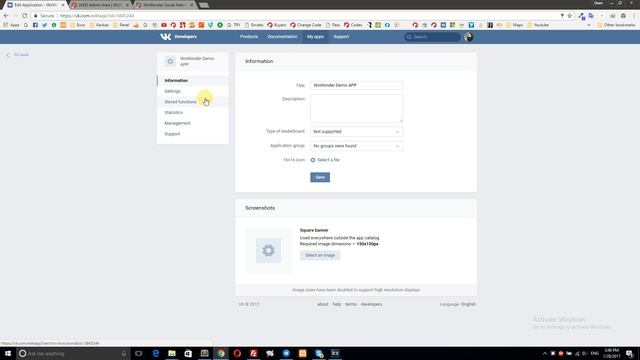Open My apps in the VK header
This screenshot has height=360, width=640.
[x=315, y=37]
